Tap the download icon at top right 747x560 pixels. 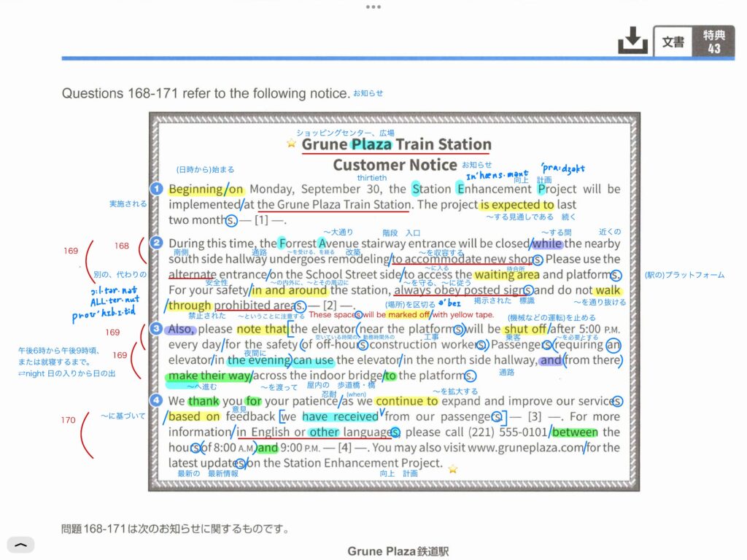click(632, 42)
